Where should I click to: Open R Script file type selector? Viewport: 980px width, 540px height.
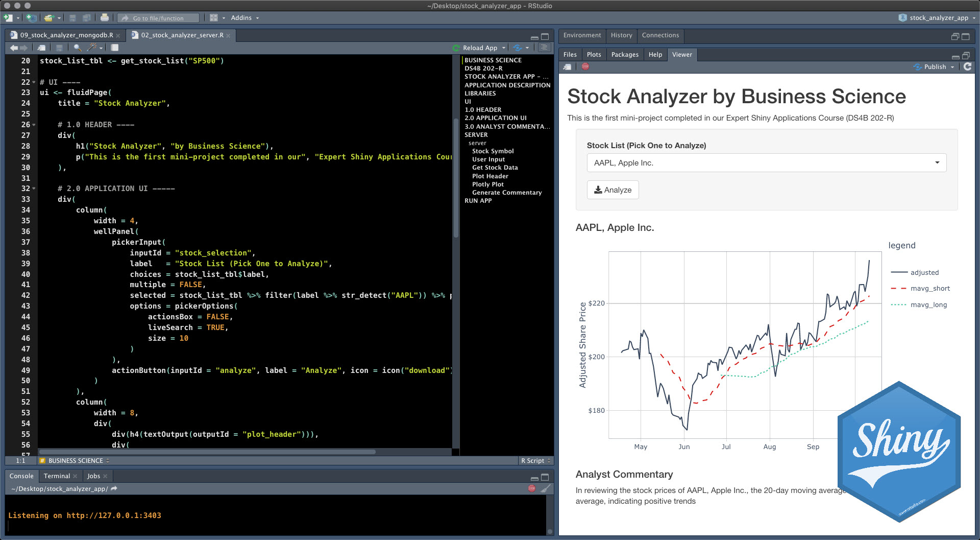(x=535, y=461)
